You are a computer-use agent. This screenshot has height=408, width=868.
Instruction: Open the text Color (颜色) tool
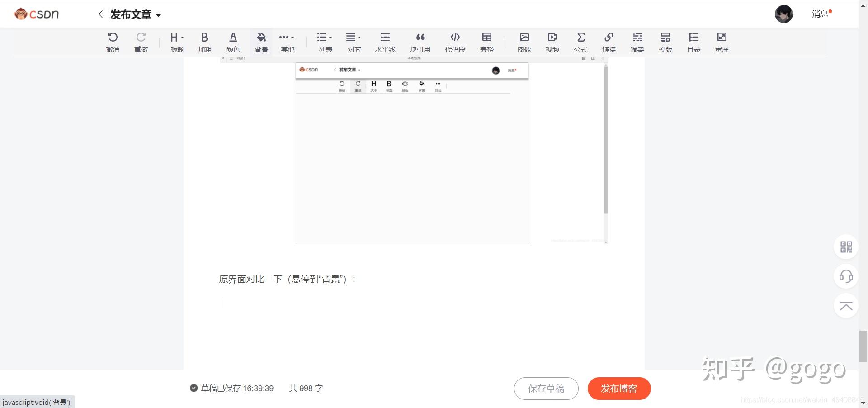point(233,43)
